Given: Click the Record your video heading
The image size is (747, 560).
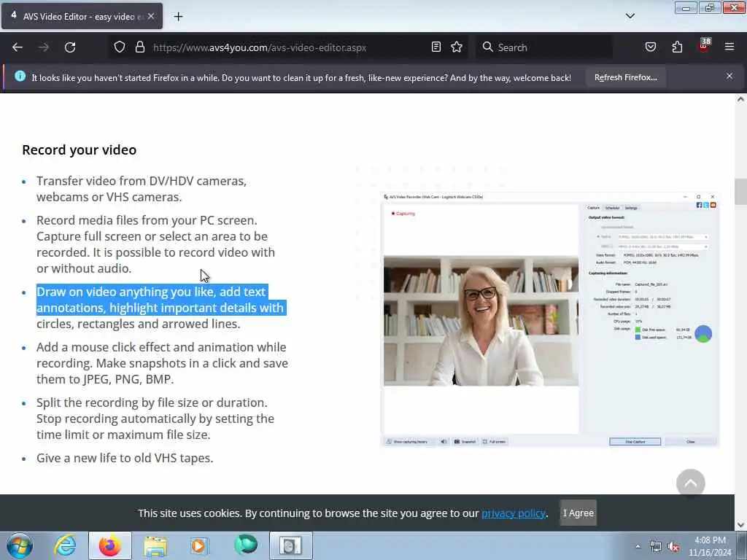Looking at the screenshot, I should [79, 150].
